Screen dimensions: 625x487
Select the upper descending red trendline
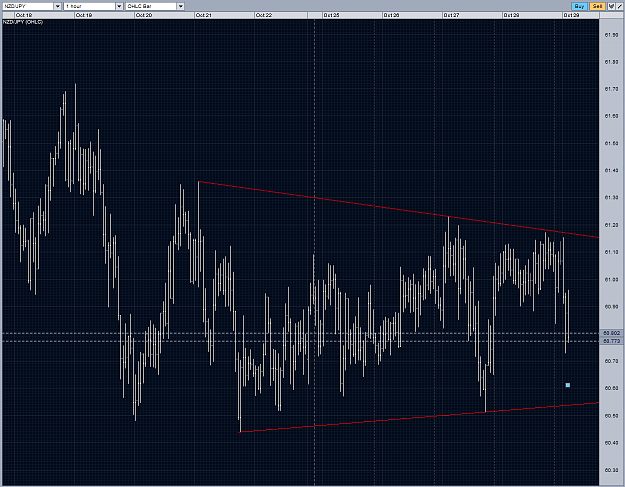pyautogui.click(x=399, y=210)
